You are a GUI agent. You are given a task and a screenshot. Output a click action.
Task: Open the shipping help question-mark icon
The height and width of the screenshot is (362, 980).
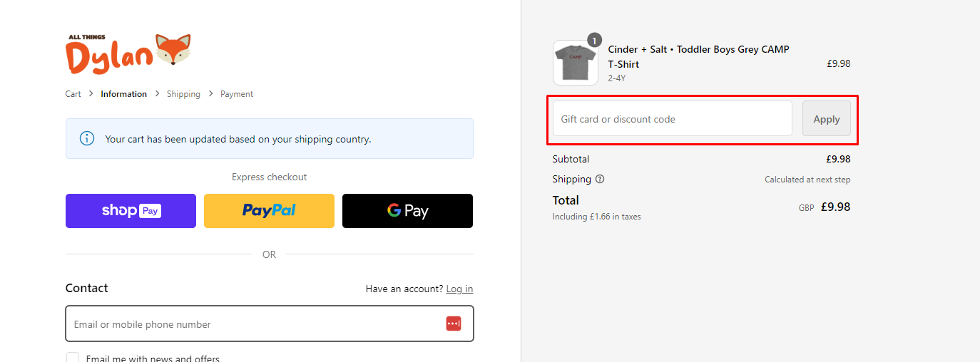pos(600,179)
